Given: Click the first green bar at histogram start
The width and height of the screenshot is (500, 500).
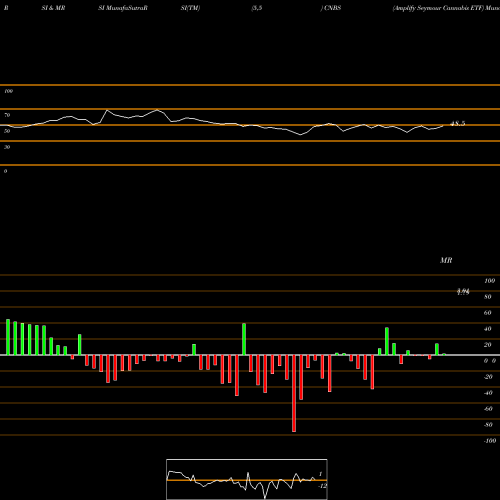Looking at the screenshot, I should coord(8,337).
